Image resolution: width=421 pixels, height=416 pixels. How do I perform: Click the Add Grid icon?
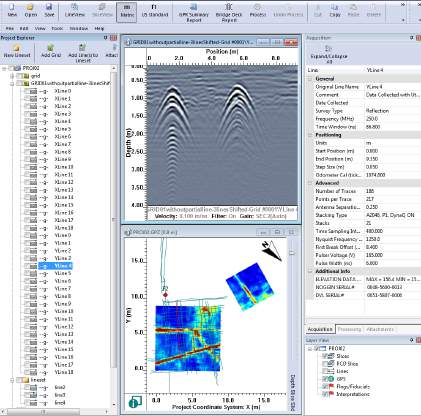click(51, 51)
